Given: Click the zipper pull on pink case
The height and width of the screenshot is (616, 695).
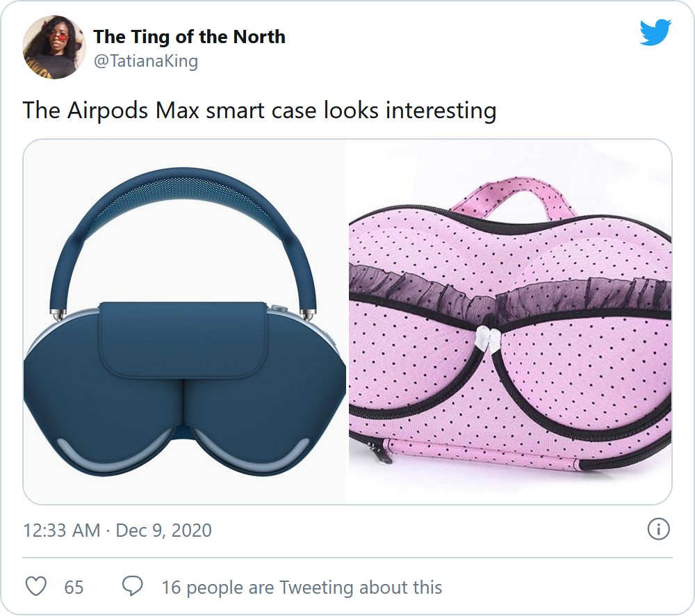Looking at the screenshot, I should pos(380,453).
